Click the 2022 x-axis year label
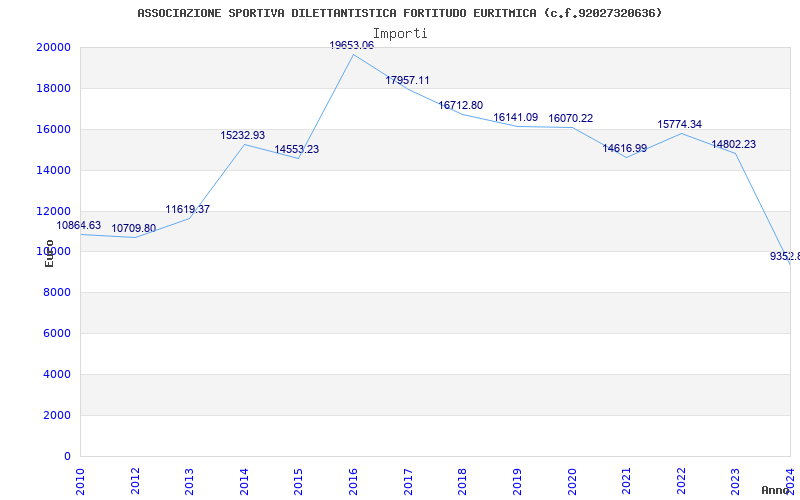The image size is (800, 500). coord(681,481)
